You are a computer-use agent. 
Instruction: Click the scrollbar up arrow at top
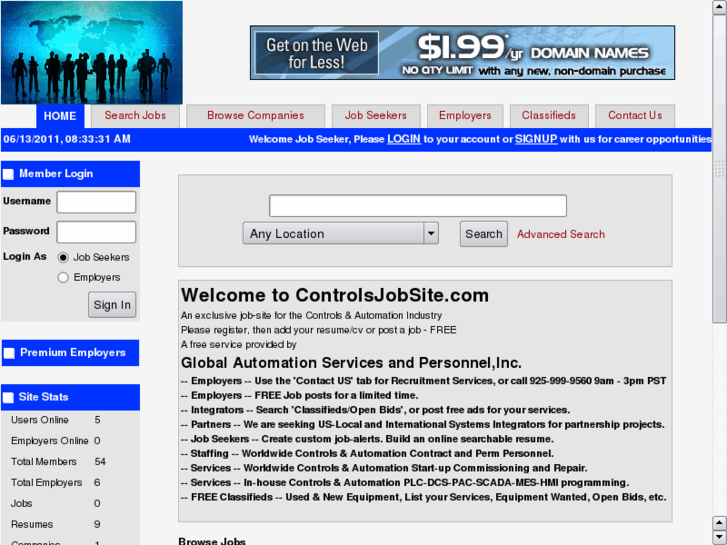[x=720, y=7]
